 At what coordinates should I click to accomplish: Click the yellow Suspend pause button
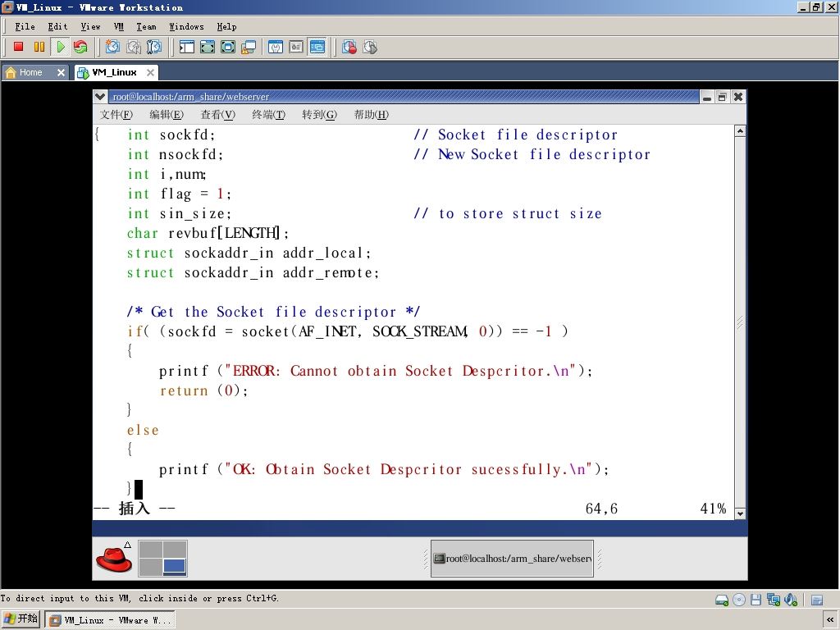(39, 47)
